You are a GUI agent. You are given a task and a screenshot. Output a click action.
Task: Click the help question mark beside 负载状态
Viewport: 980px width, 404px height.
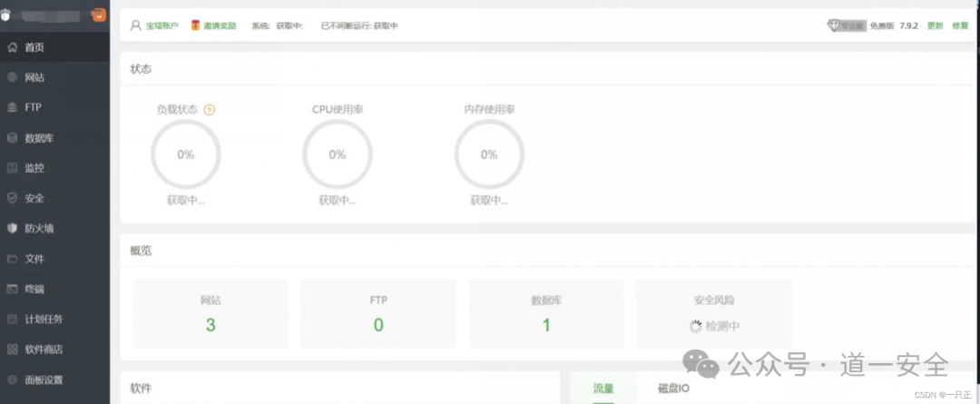coord(210,110)
